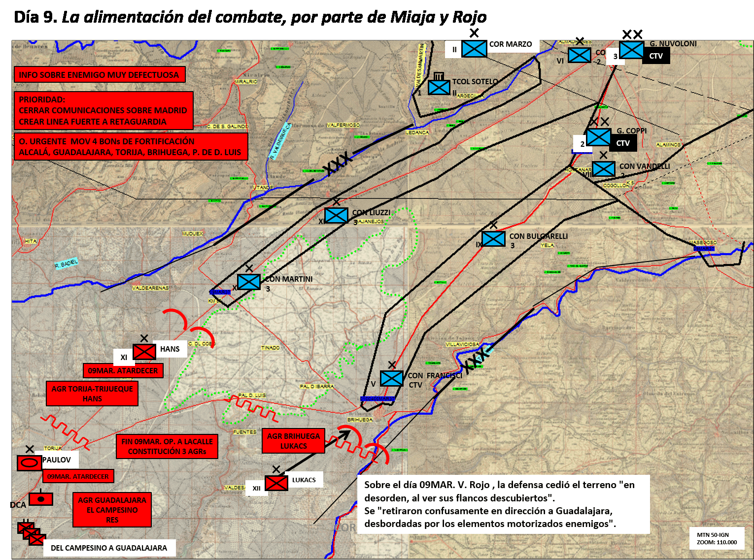Click the CON LIUZZI text label
Viewport: 754px width, 560px height.
pos(371,212)
